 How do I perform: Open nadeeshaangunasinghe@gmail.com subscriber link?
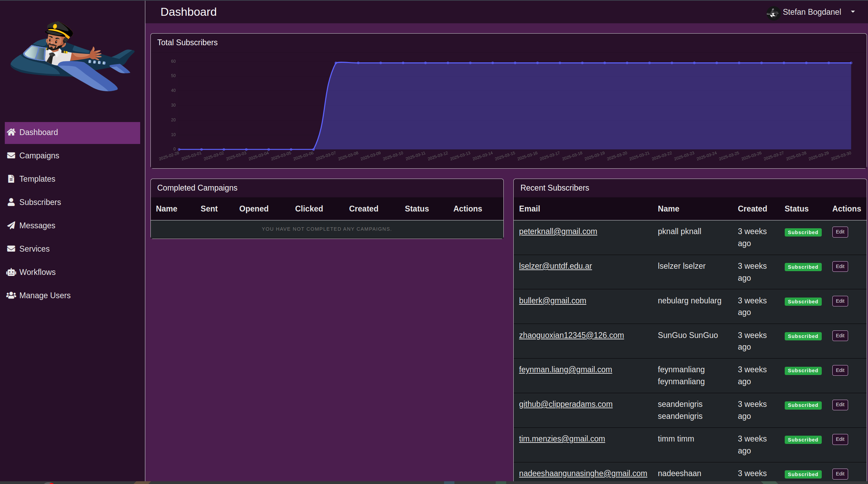click(583, 474)
